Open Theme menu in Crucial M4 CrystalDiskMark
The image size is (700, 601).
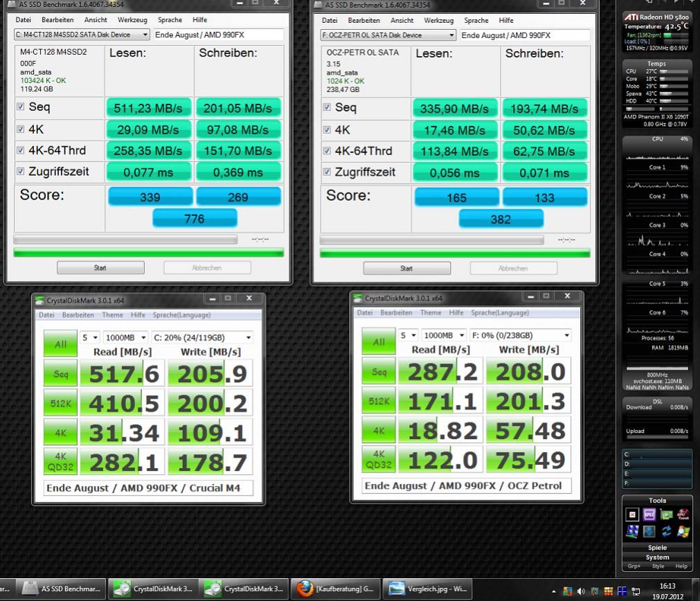coord(112,315)
